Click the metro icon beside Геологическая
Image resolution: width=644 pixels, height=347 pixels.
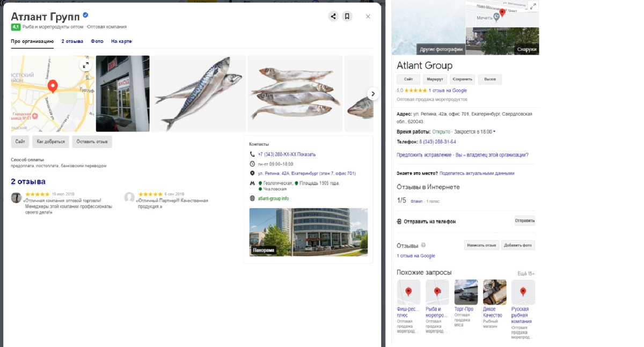click(x=252, y=183)
